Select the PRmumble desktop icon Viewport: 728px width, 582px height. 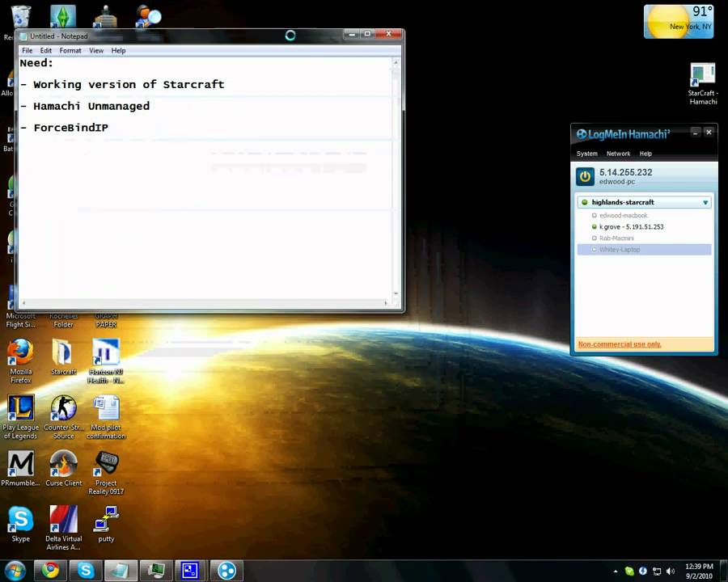[x=20, y=468]
